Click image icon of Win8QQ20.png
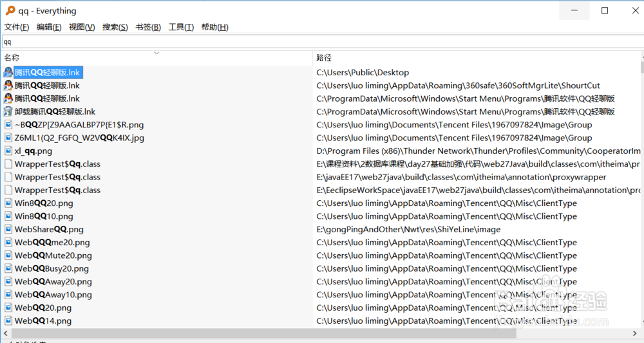Screen dimensions: 644x343 tap(8, 203)
